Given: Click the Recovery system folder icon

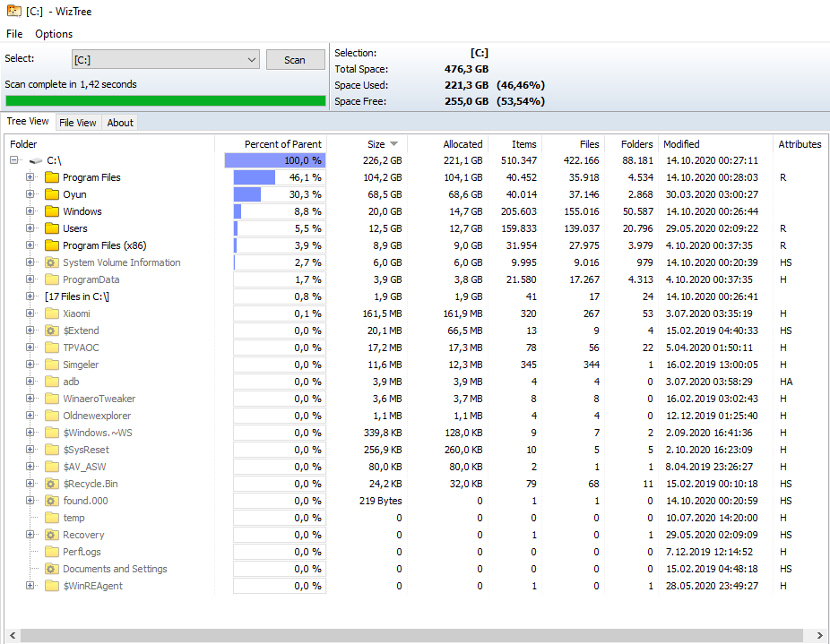Looking at the screenshot, I should (x=51, y=535).
